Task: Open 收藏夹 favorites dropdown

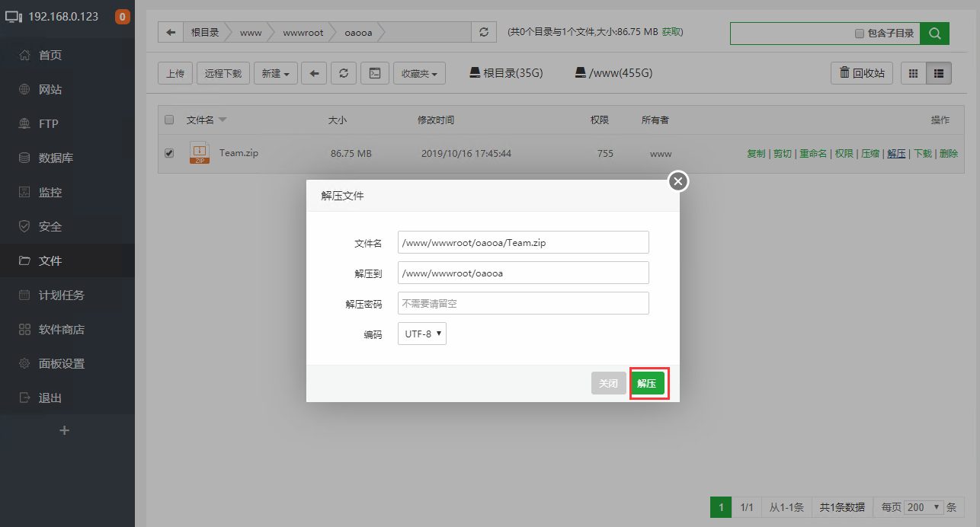Action: point(419,73)
